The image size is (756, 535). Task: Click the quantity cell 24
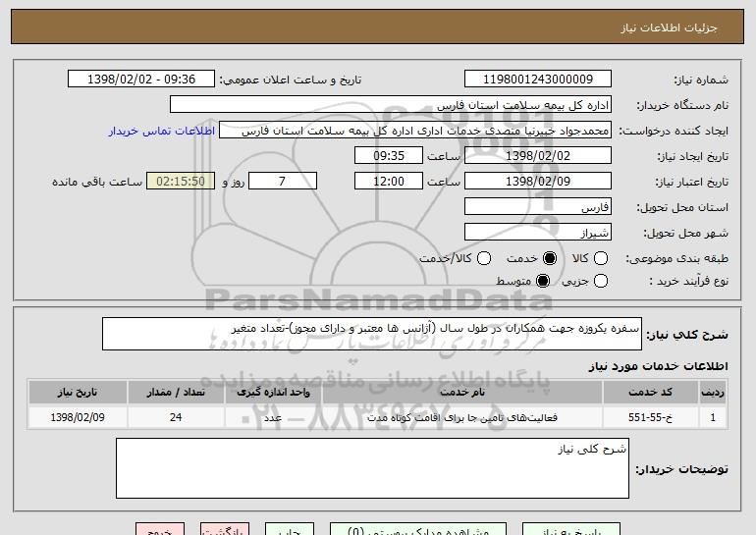coord(176,417)
